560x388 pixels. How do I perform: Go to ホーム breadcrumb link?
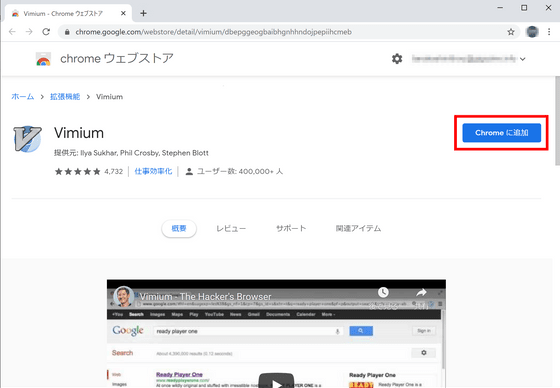point(22,97)
